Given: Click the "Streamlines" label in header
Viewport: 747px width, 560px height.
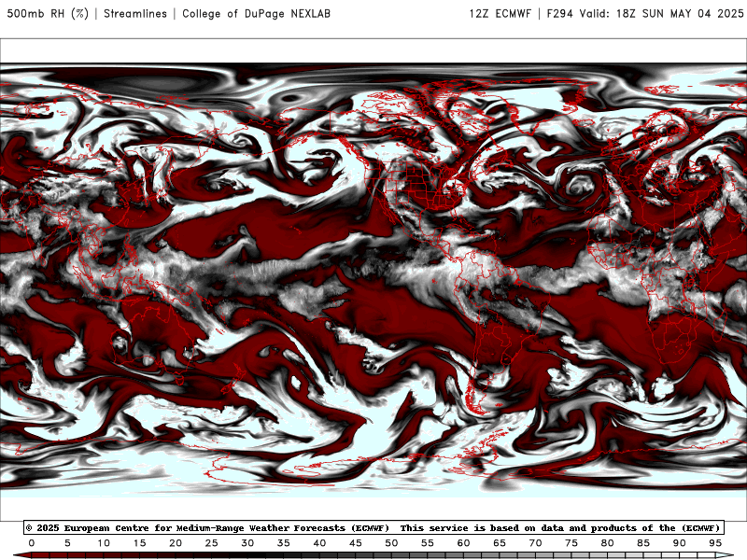Looking at the screenshot, I should coord(135,13).
